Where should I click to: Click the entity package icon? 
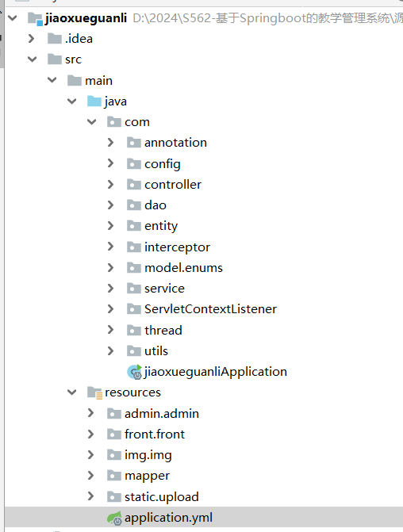pyautogui.click(x=134, y=226)
